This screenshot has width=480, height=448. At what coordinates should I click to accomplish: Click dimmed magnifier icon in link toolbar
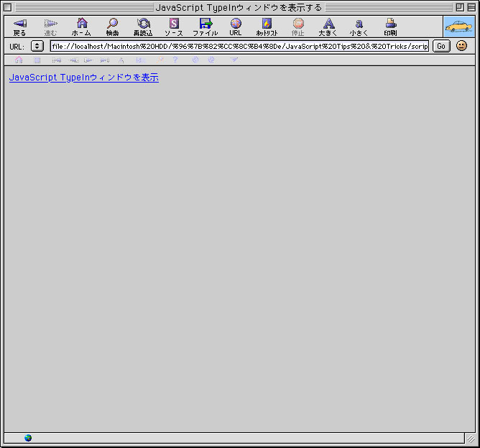(x=160, y=60)
